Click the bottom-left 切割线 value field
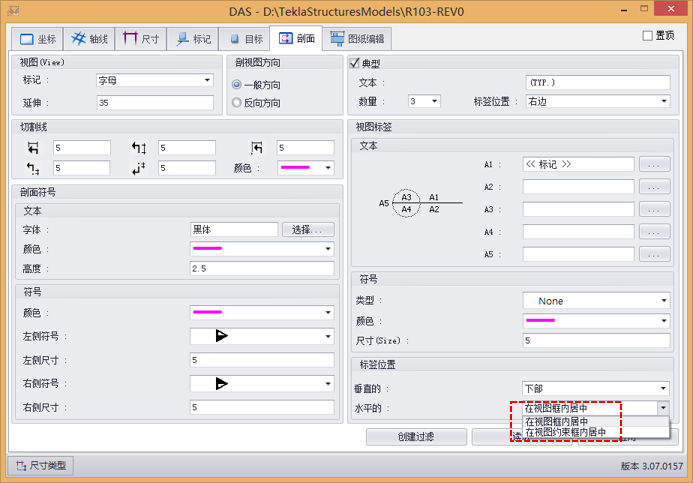Screen dimensions: 693x483 click(82, 168)
